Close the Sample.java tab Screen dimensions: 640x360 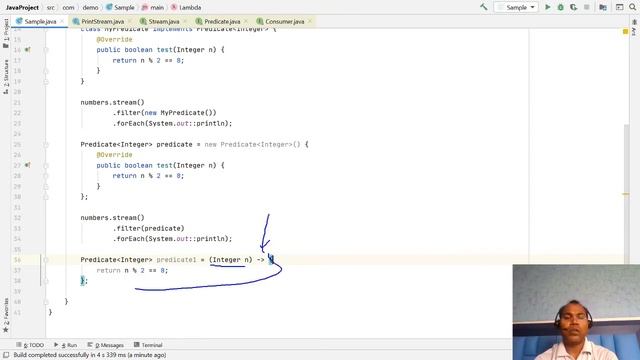point(62,21)
